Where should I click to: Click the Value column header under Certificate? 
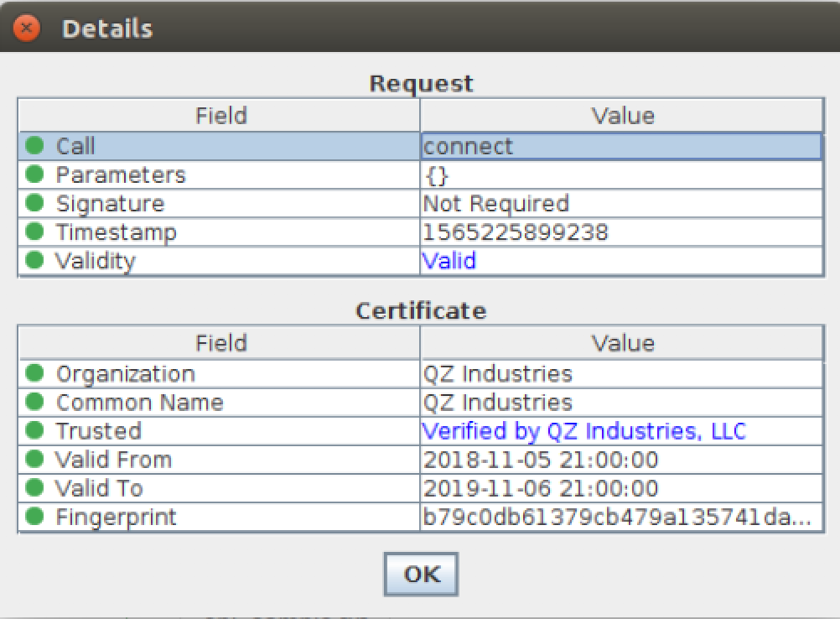(x=622, y=342)
